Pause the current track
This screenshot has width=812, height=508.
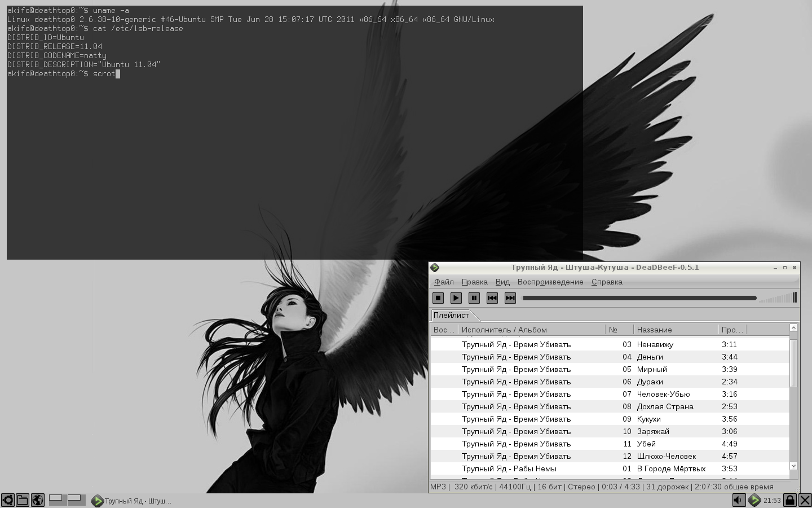pyautogui.click(x=474, y=298)
